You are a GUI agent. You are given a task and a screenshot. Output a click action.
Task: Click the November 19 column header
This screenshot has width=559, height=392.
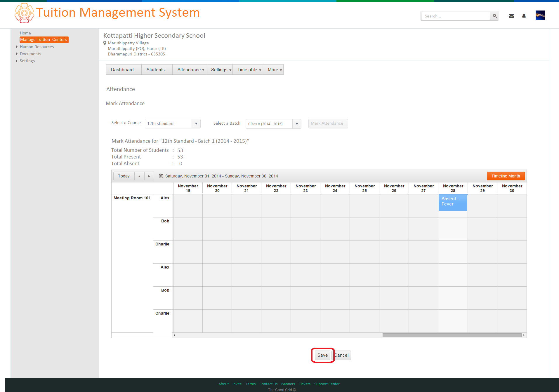[188, 188]
